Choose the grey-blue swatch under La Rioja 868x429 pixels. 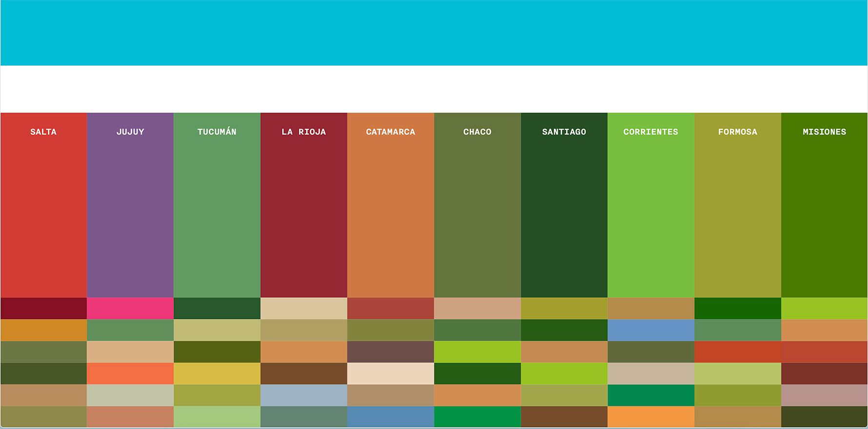[x=304, y=395]
